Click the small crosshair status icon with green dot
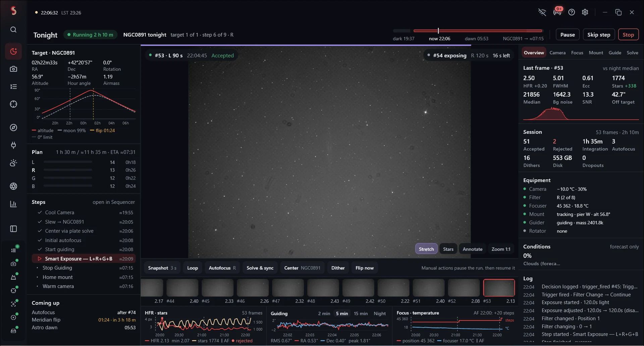The width and height of the screenshot is (644, 346). click(13, 291)
